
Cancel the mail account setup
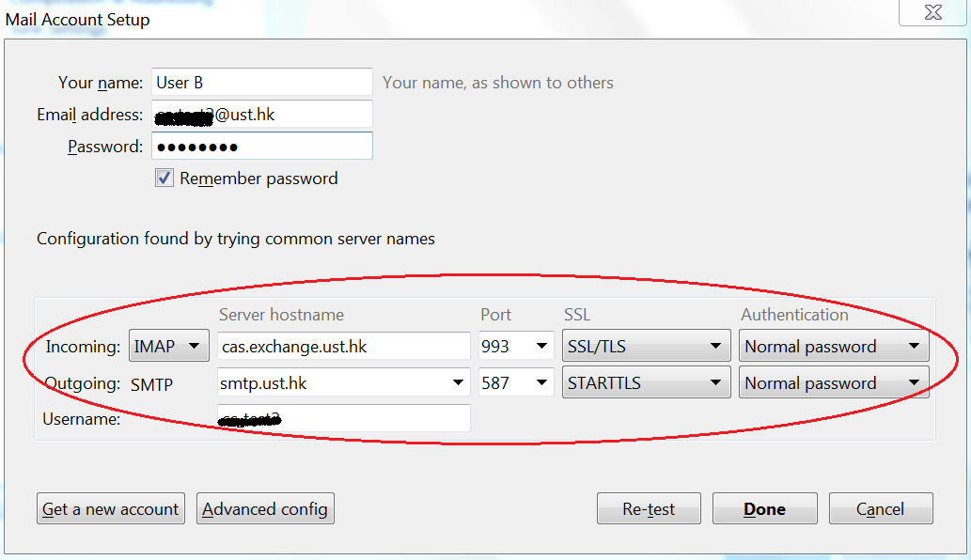tap(880, 509)
